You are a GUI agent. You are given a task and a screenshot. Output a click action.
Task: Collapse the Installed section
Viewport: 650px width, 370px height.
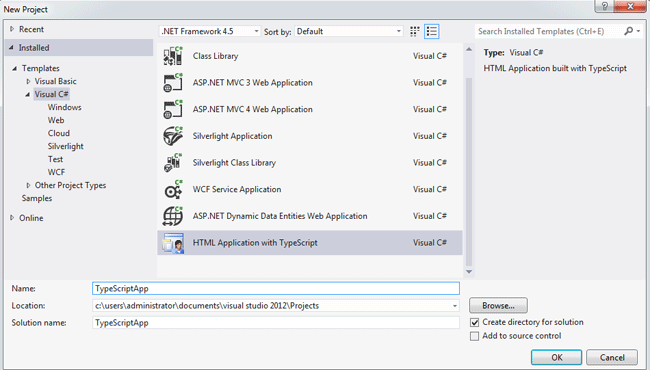(x=11, y=48)
